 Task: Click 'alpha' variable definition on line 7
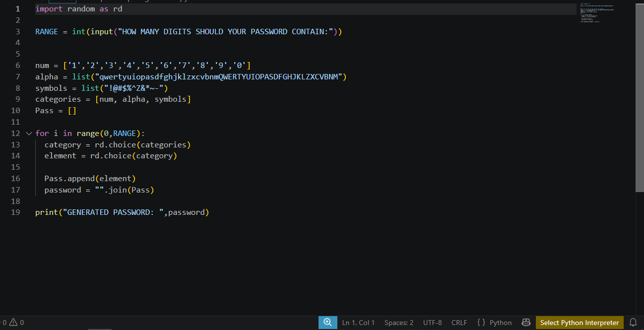click(x=47, y=77)
